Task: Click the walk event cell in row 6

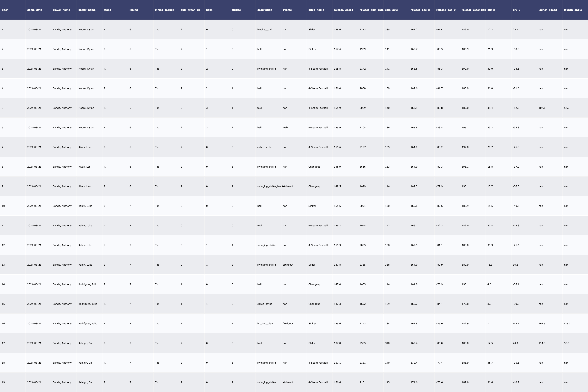Action: click(x=285, y=128)
